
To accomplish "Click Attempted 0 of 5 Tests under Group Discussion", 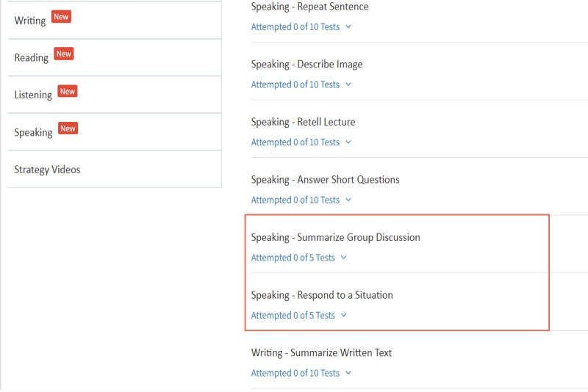I will (293, 258).
